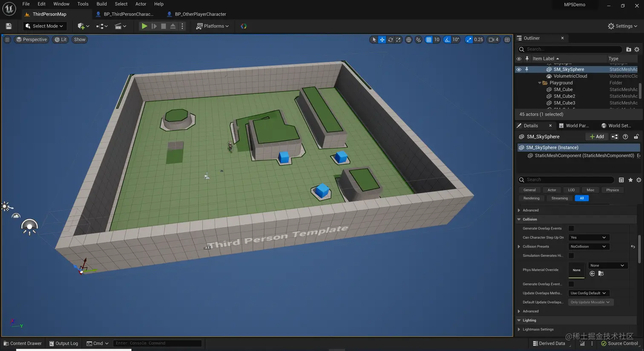Switch the world/local coordinate system globe

(x=409, y=40)
